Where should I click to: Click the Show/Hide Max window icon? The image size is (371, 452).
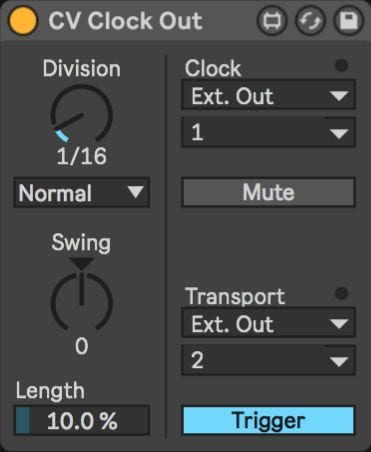[x=272, y=21]
